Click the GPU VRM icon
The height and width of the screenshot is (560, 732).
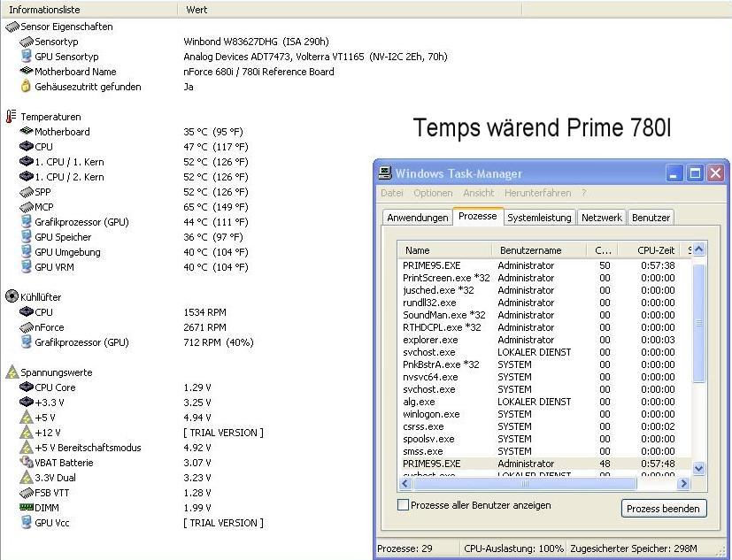27,266
